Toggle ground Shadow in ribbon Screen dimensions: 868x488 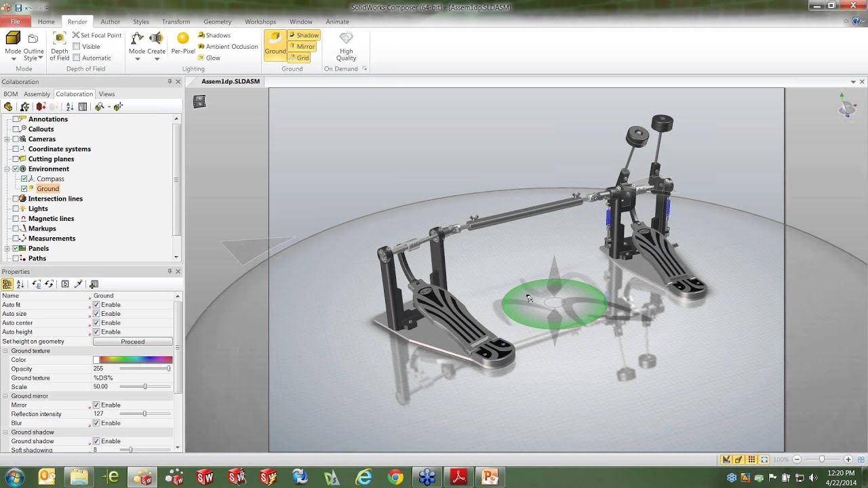pos(303,35)
